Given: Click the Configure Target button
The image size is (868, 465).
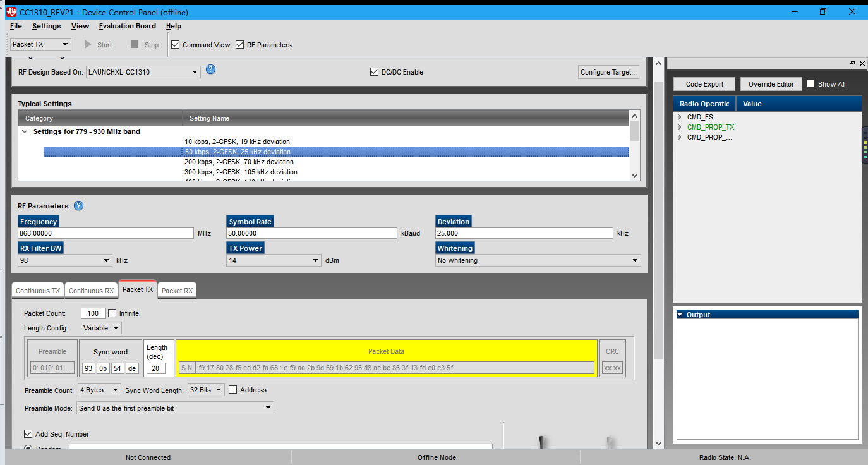Looking at the screenshot, I should (x=608, y=72).
